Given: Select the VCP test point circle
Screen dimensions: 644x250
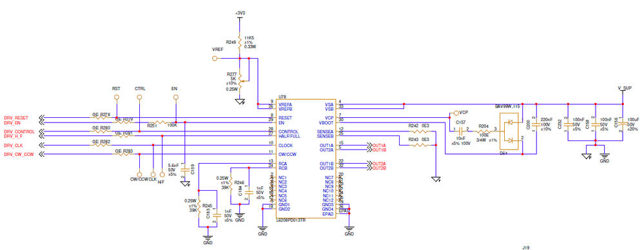Looking at the screenshot, I should 456,113.
